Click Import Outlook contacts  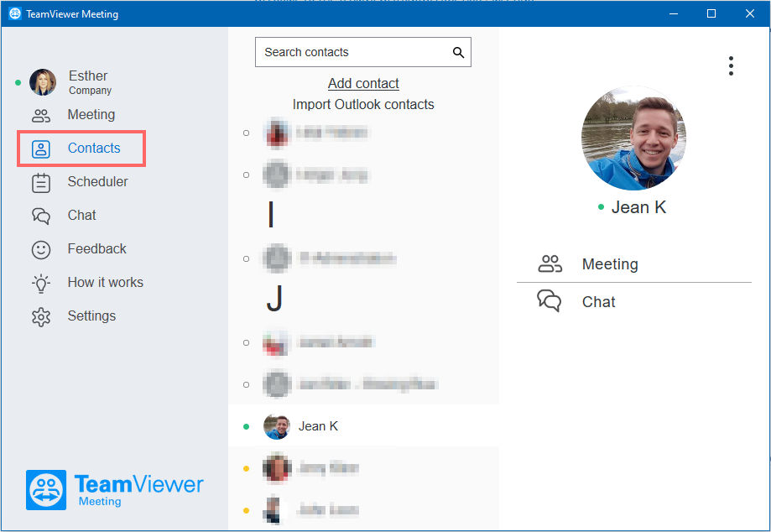coord(363,104)
